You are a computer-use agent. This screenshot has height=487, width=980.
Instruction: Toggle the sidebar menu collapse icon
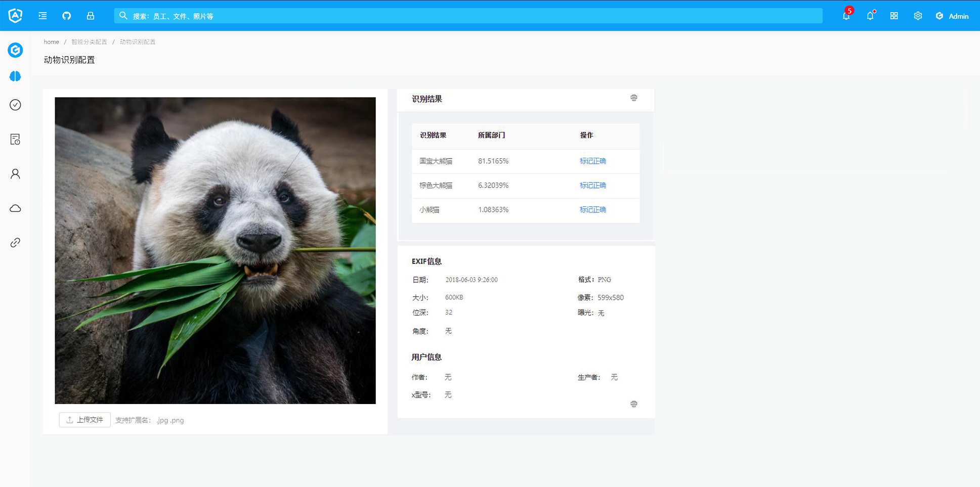42,16
